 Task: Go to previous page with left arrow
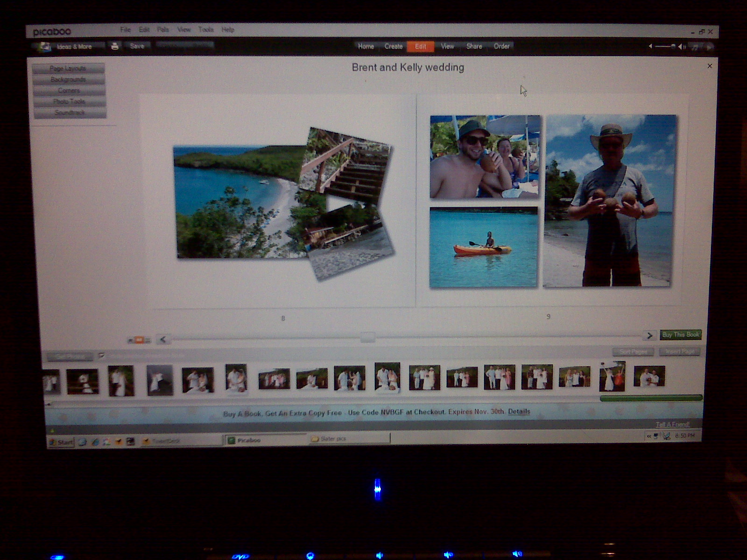(x=163, y=339)
